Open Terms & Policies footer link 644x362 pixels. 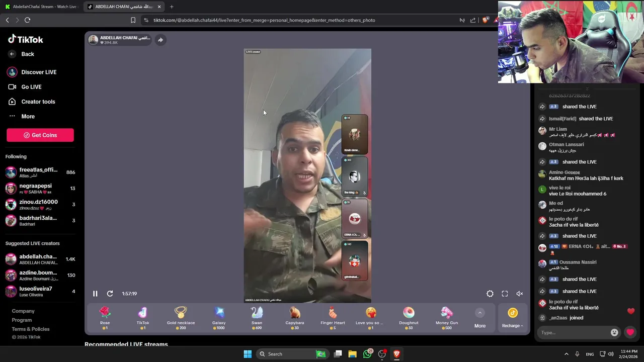(x=31, y=329)
